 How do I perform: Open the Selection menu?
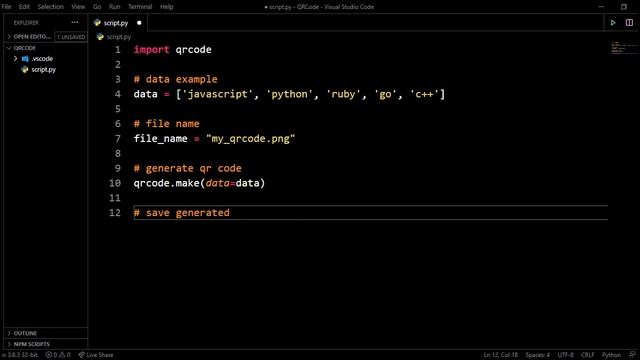click(51, 7)
